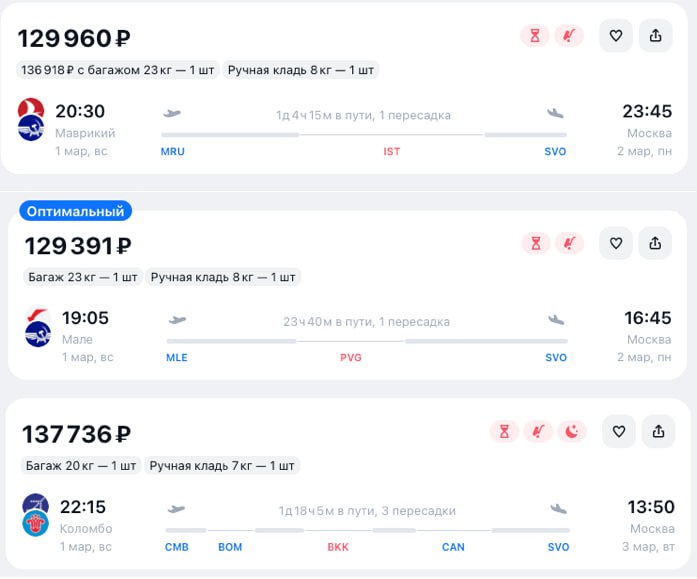Choose the "136 918 ₽ с багажом 23 кг" option
Viewport: 697px width, 579px height.
(118, 70)
